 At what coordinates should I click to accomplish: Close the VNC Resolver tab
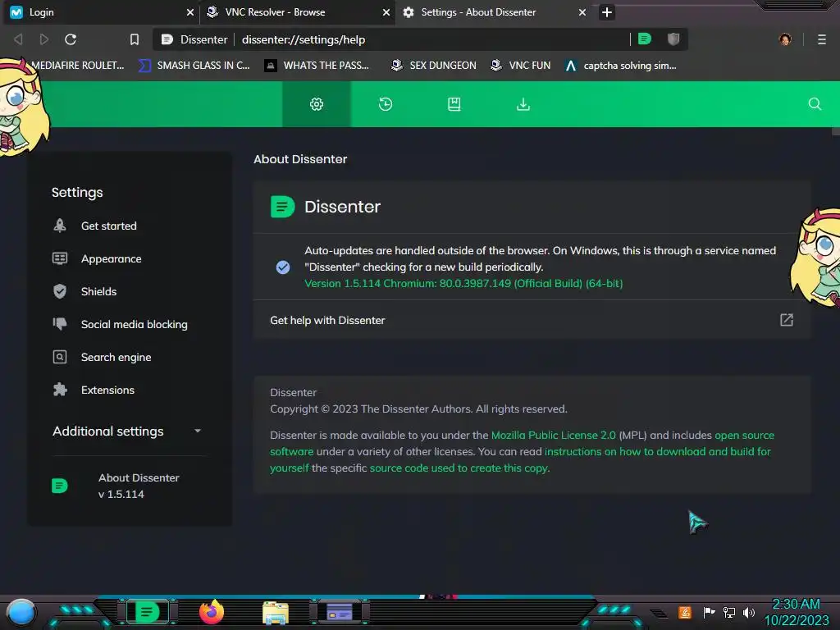[x=386, y=12]
